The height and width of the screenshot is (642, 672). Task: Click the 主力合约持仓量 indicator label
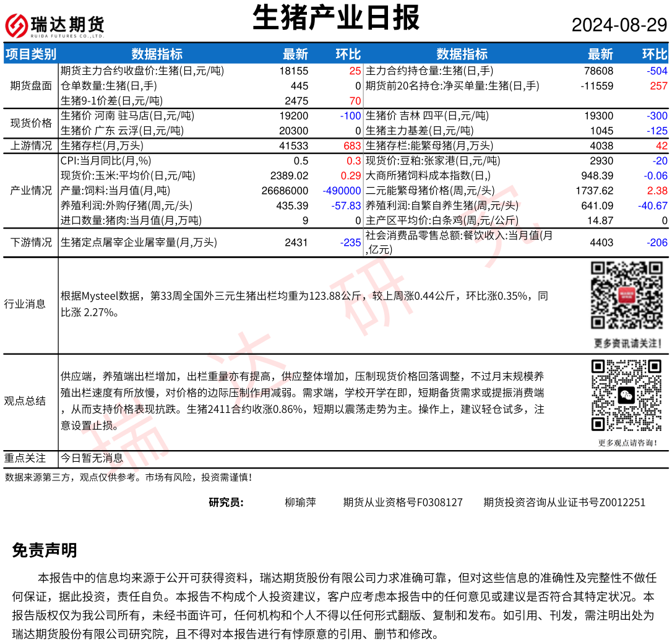[429, 71]
